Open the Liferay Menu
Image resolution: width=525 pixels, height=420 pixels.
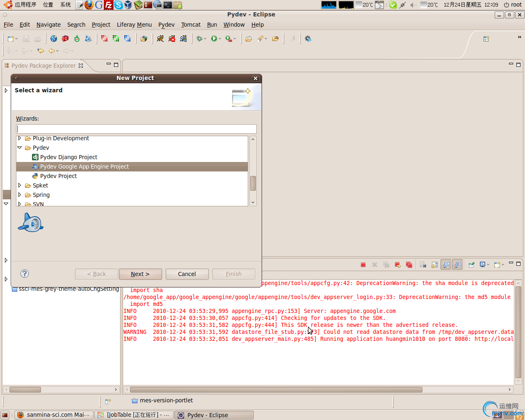[134, 25]
